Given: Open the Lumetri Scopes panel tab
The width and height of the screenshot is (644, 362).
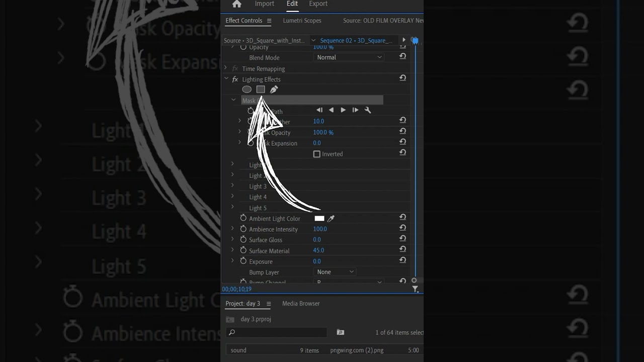Looking at the screenshot, I should 302,21.
